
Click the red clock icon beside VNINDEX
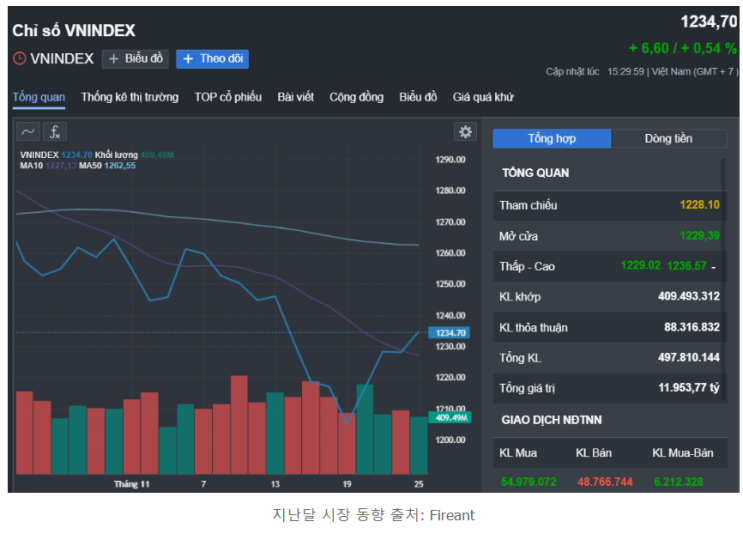pos(19,59)
